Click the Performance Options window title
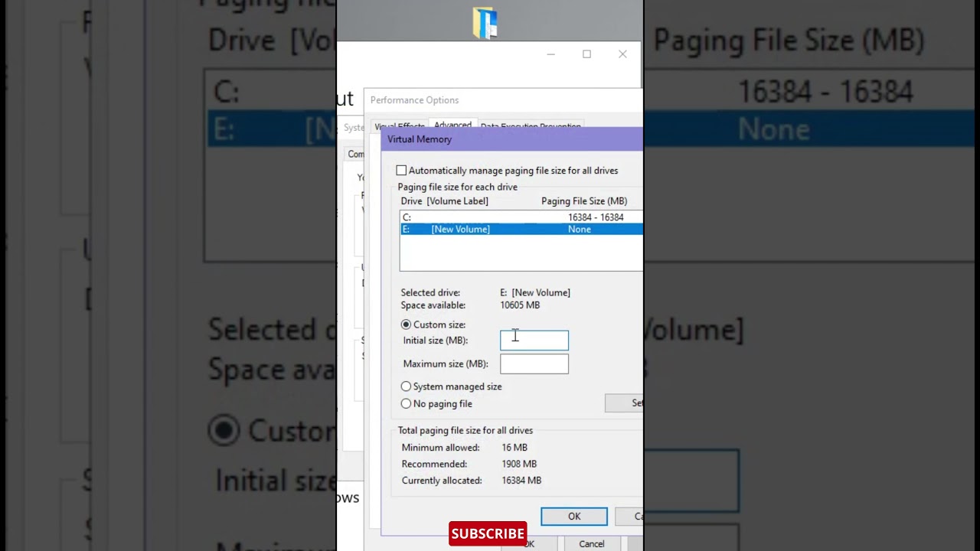The image size is (980, 551). coord(414,100)
